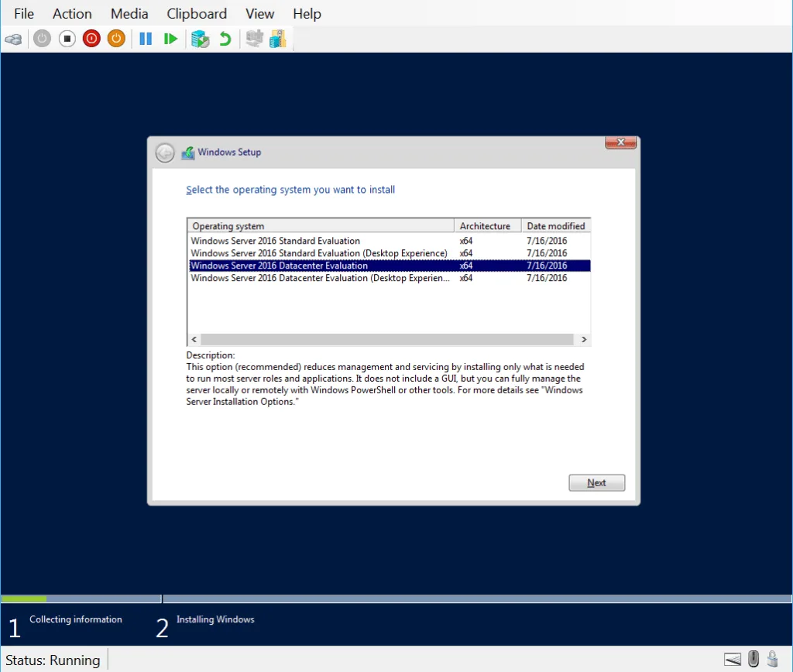Viewport: 793px width, 672px height.
Task: Click the Ctrl+Alt+Del toolbar icon
Action: pos(14,39)
